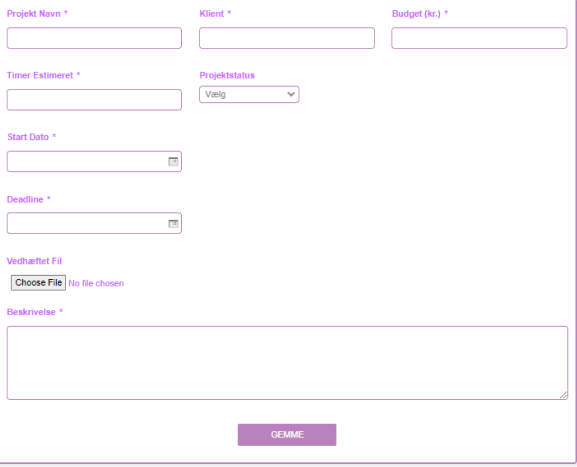Focus the Timer Estimeret input field

(x=94, y=100)
